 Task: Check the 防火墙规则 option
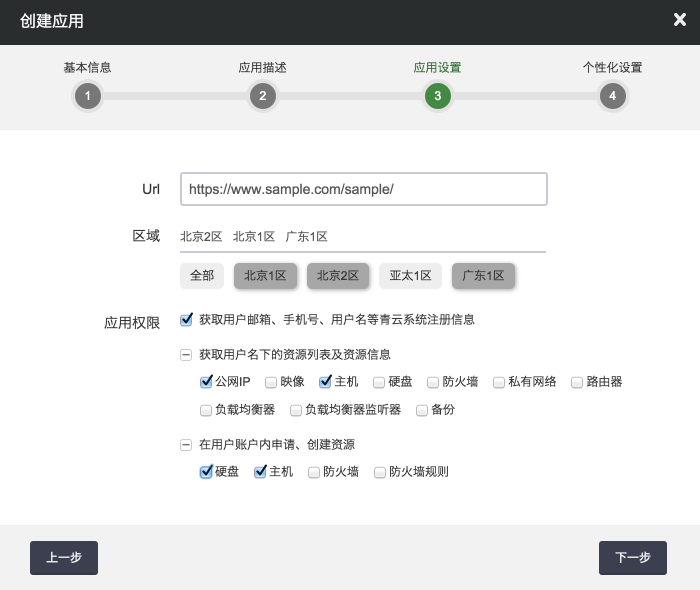pos(380,472)
